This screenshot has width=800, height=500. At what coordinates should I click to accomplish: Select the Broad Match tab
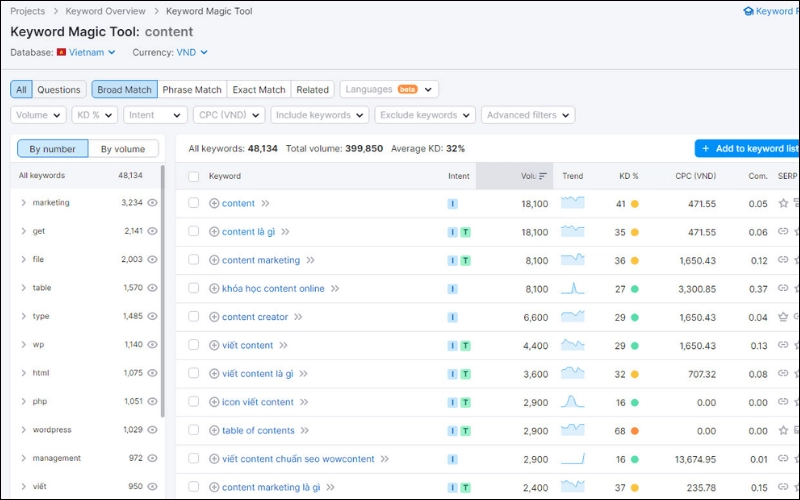coord(124,89)
